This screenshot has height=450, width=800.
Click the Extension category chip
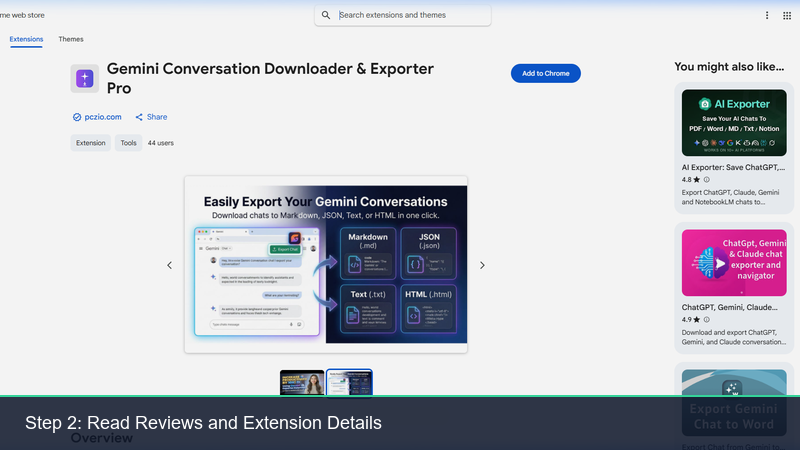(x=91, y=143)
